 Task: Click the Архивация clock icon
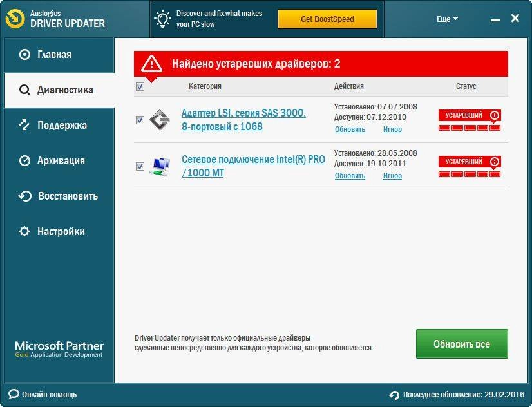(x=24, y=160)
